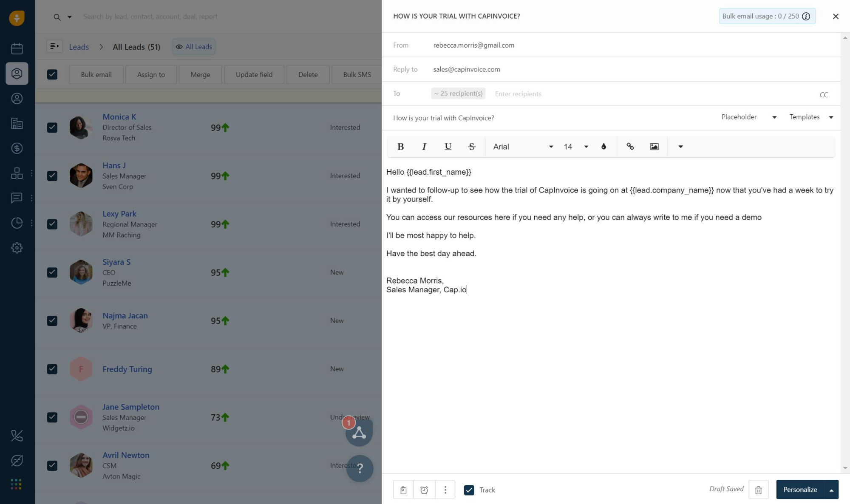Viewport: 850px width, 504px height.
Task: Discard draft with trash icon
Action: point(758,490)
